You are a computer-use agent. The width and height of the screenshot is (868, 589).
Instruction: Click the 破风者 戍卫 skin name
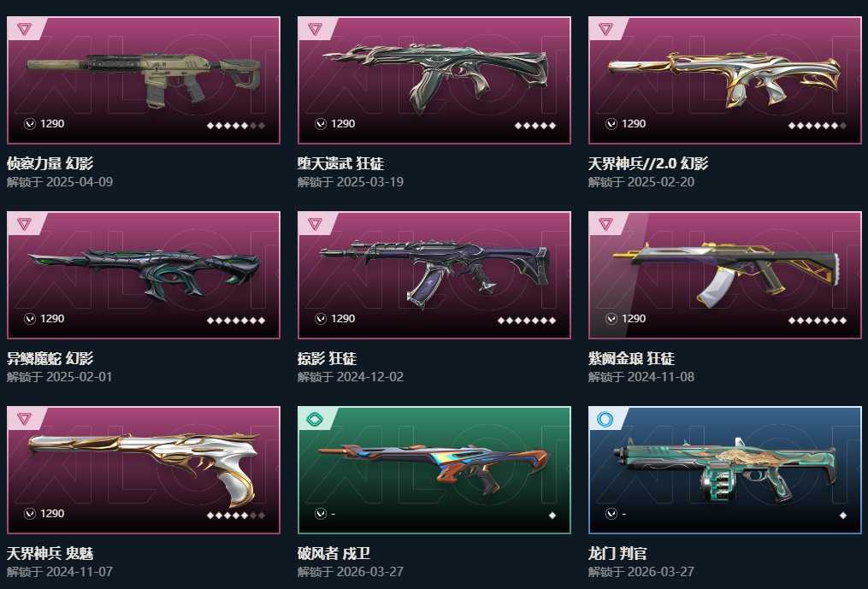(334, 553)
